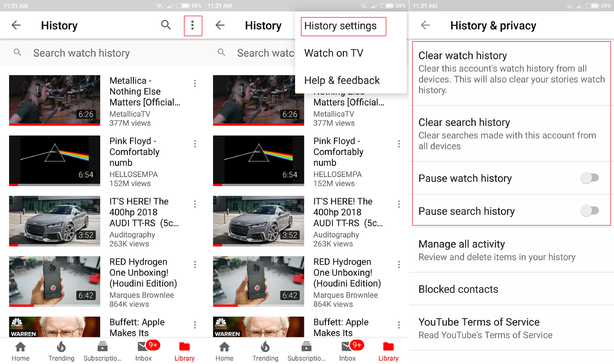This screenshot has height=364, width=614.
Task: Go to Home tab in left screen
Action: coord(20,351)
